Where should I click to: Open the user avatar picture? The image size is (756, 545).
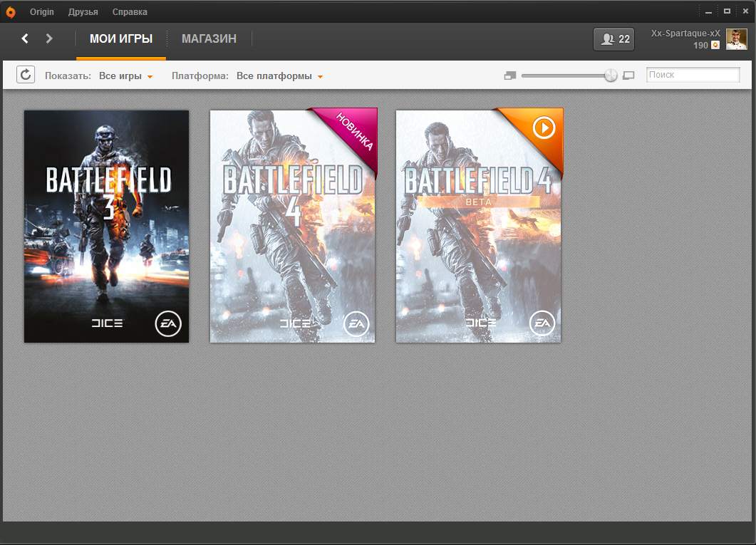coord(737,39)
